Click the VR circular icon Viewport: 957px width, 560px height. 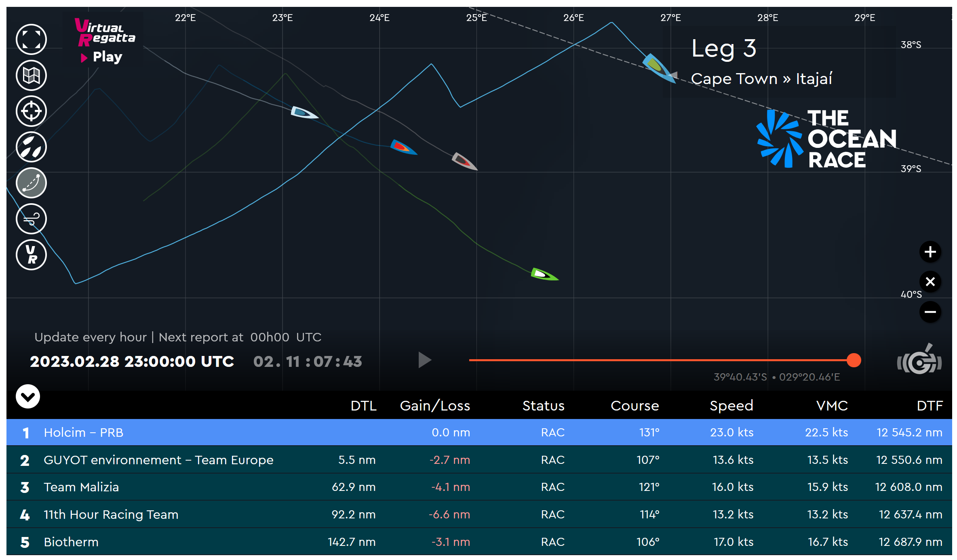click(31, 255)
